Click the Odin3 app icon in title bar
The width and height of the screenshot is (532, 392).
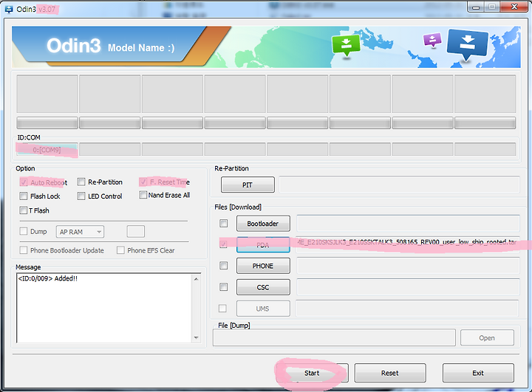(8, 9)
